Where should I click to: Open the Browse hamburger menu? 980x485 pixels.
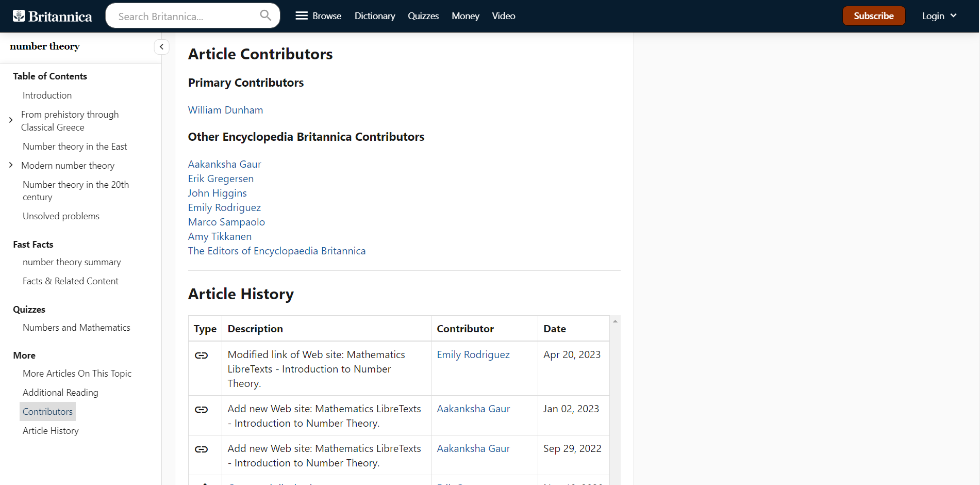point(318,16)
